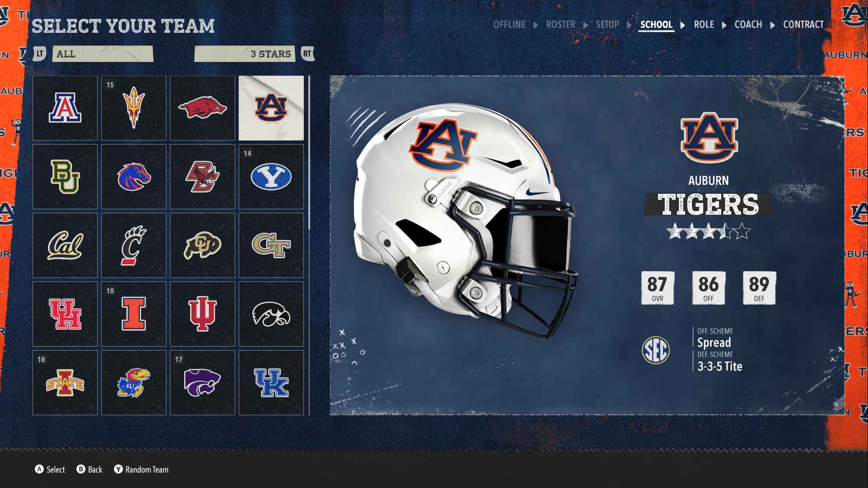
Task: Select the Iowa Hawkeyes logo
Action: click(271, 314)
